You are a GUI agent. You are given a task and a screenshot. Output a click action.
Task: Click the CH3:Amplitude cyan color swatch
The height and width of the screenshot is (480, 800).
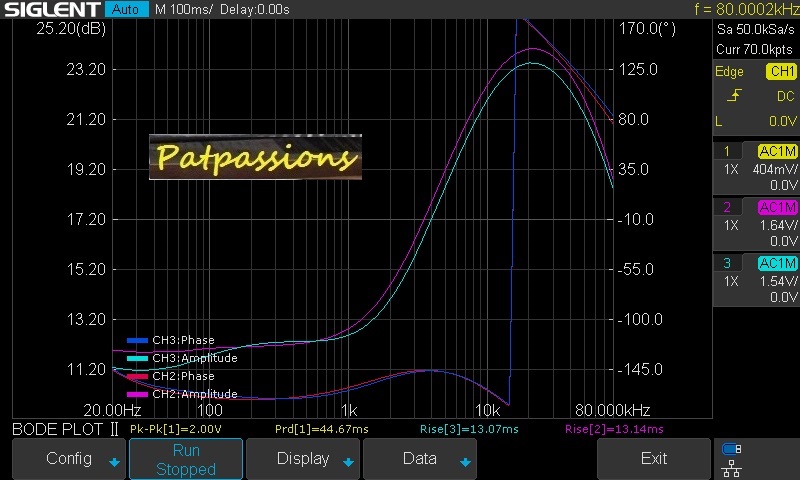click(x=137, y=358)
